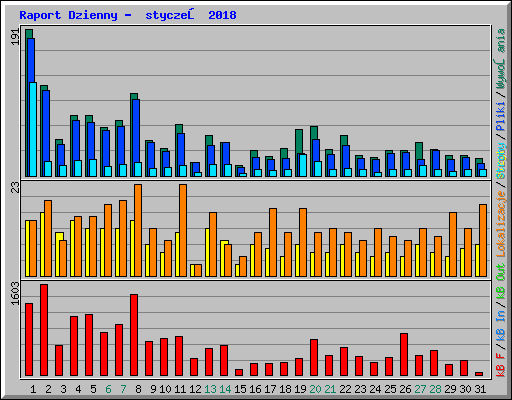The image size is (512, 400).
Task: Click the month word 'styczeń' in the title
Action: tap(170, 16)
